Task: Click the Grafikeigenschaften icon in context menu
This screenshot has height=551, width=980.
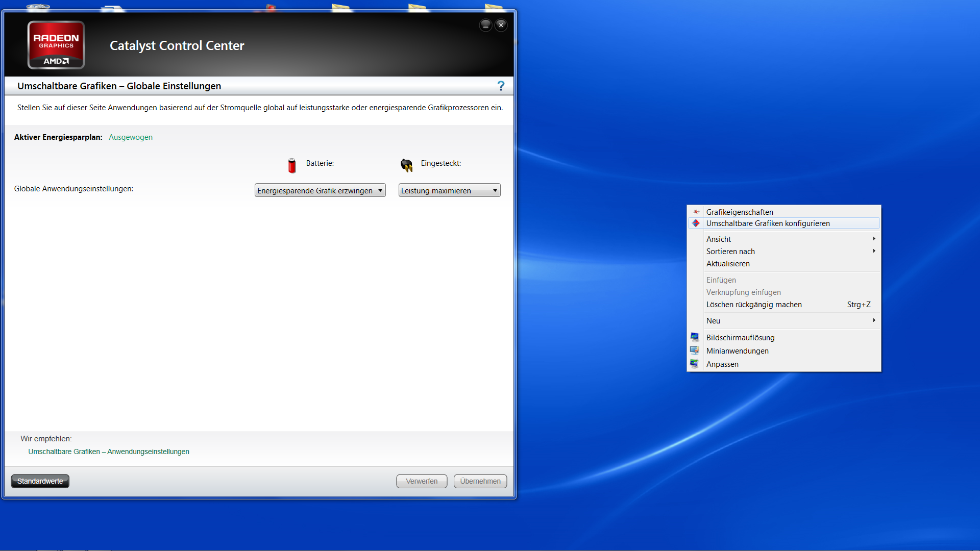Action: pos(696,212)
